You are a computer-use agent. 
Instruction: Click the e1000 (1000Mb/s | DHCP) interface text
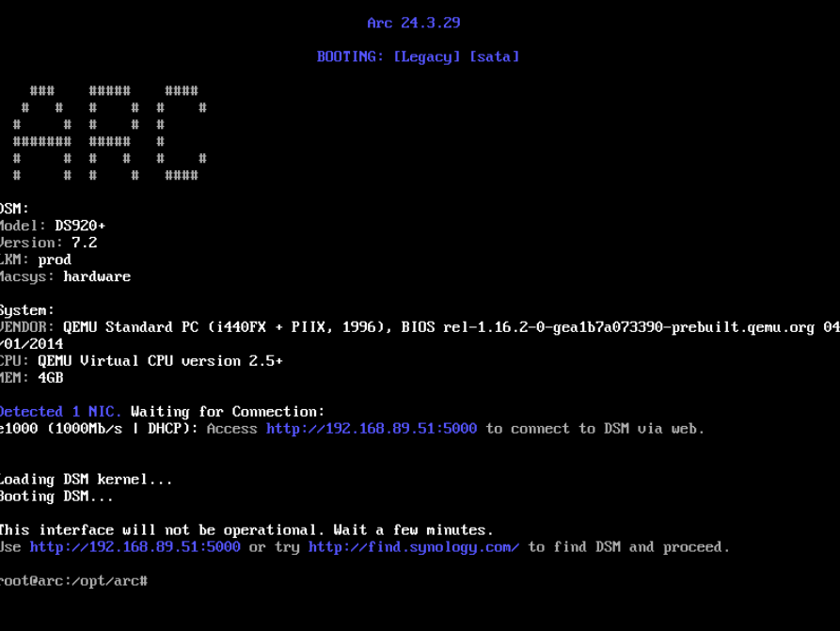coord(98,429)
